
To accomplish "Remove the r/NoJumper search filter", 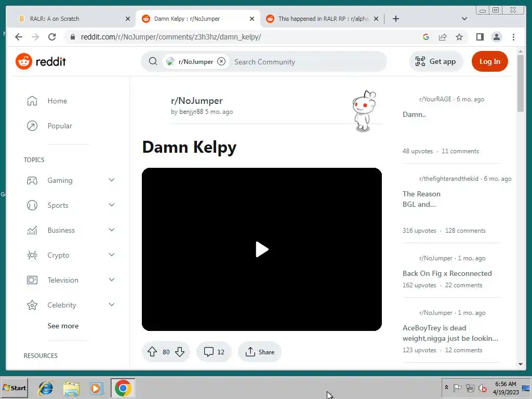I will click(221, 61).
